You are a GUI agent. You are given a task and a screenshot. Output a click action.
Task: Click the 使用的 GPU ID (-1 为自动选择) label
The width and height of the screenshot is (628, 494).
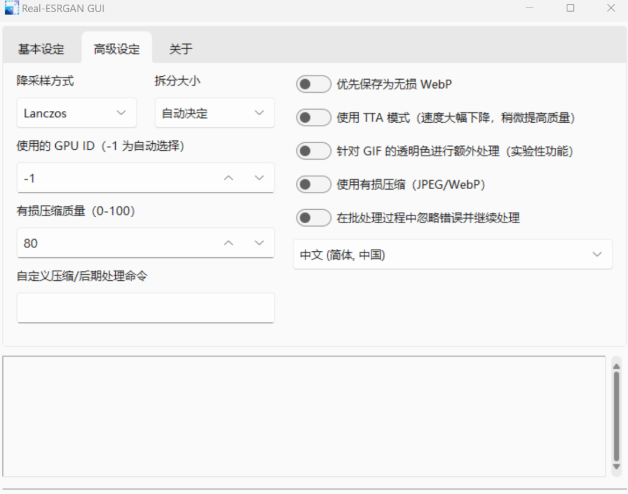pyautogui.click(x=100, y=146)
